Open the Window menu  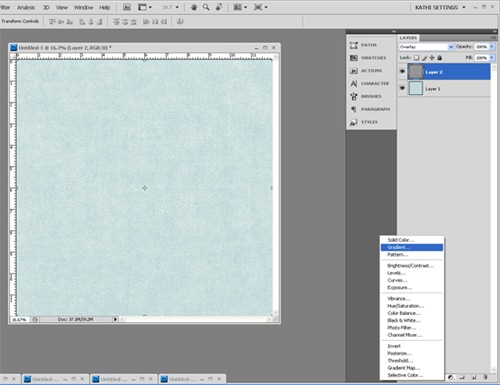click(x=83, y=7)
